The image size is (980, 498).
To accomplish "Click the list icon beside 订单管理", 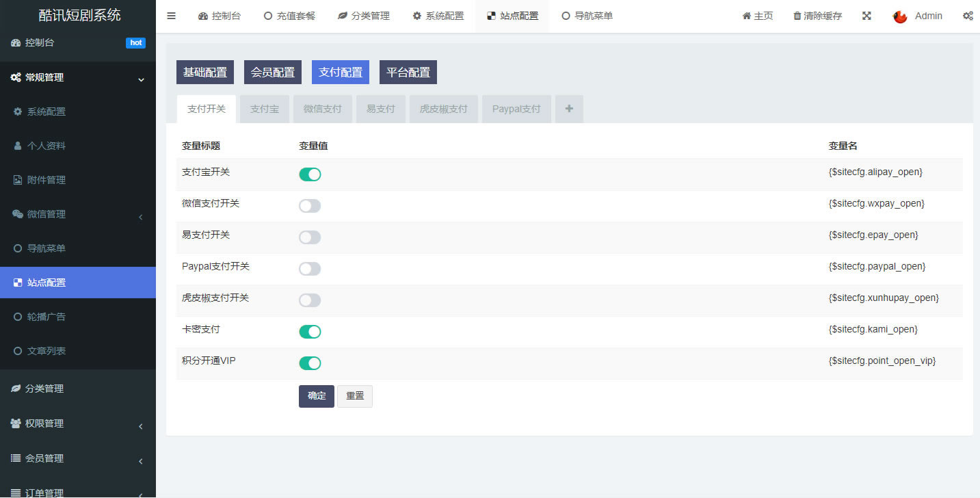I will pos(16,493).
